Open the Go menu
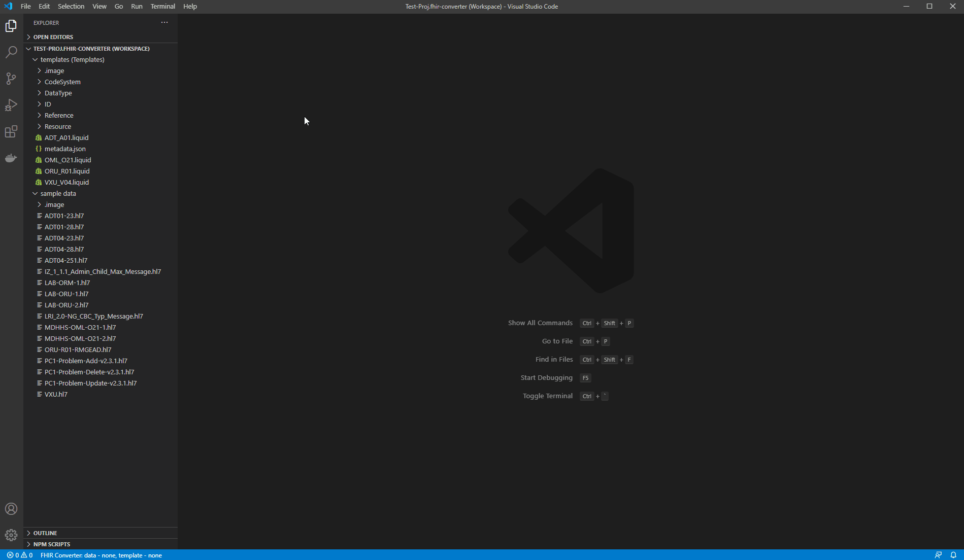This screenshot has height=560, width=964. point(119,6)
